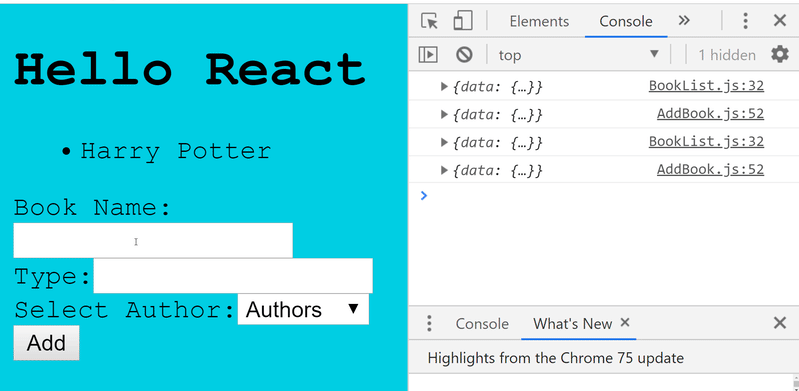Click the Harry Potter list item
799x391 pixels.
(175, 151)
